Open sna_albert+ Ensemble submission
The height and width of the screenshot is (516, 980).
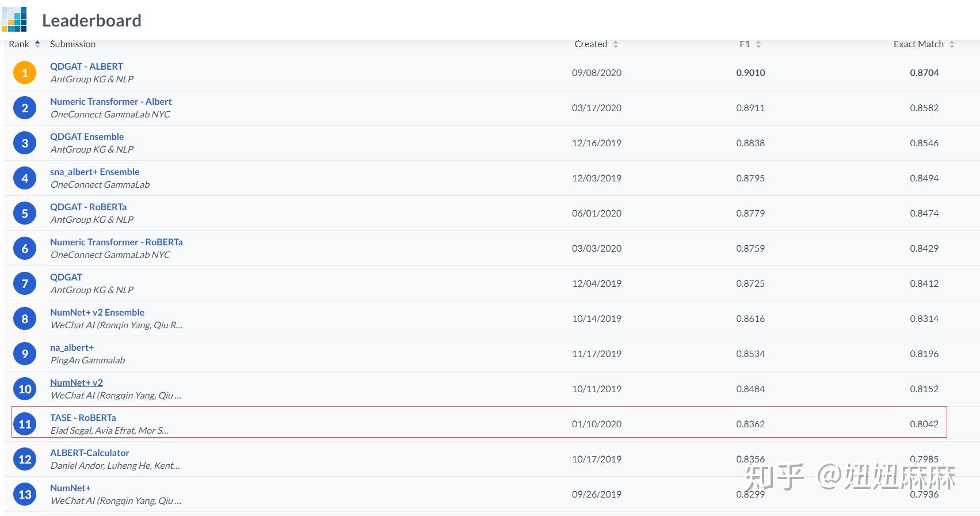[95, 172]
